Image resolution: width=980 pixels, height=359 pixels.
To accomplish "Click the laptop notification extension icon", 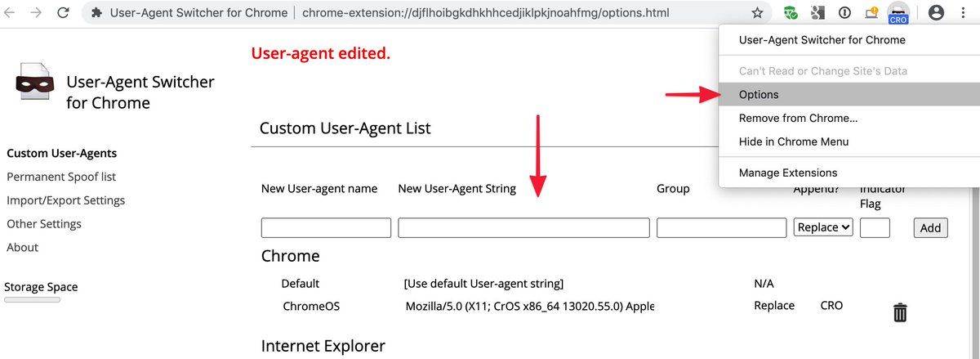I will click(x=871, y=13).
